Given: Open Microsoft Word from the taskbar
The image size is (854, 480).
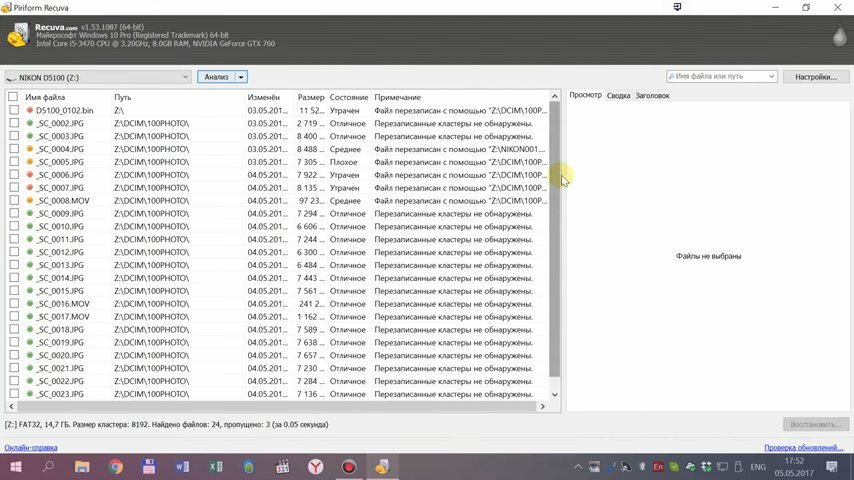Looking at the screenshot, I should [182, 467].
